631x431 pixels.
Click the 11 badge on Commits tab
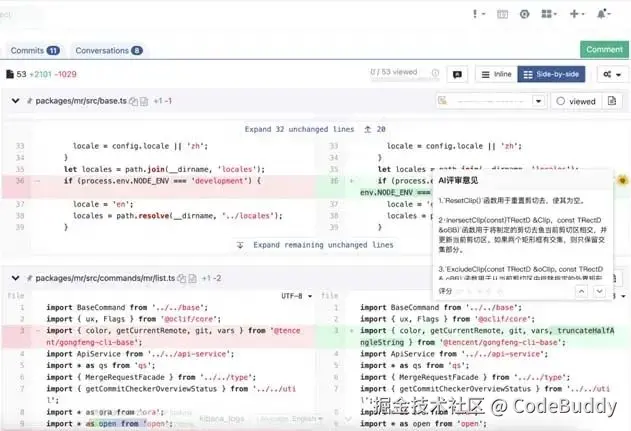(x=53, y=51)
